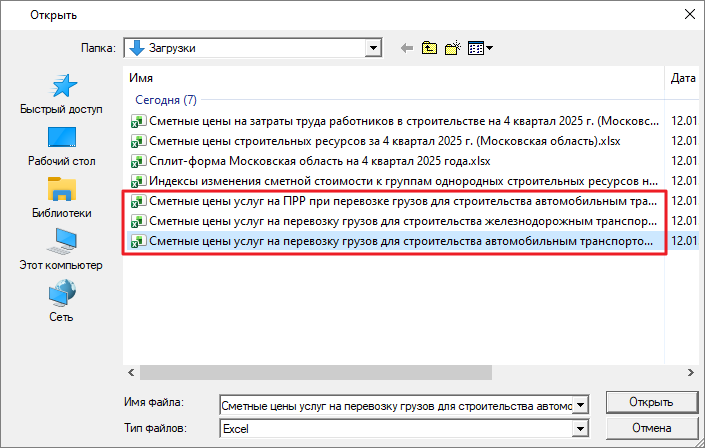Open Библиотеки in sidebar

[62, 197]
